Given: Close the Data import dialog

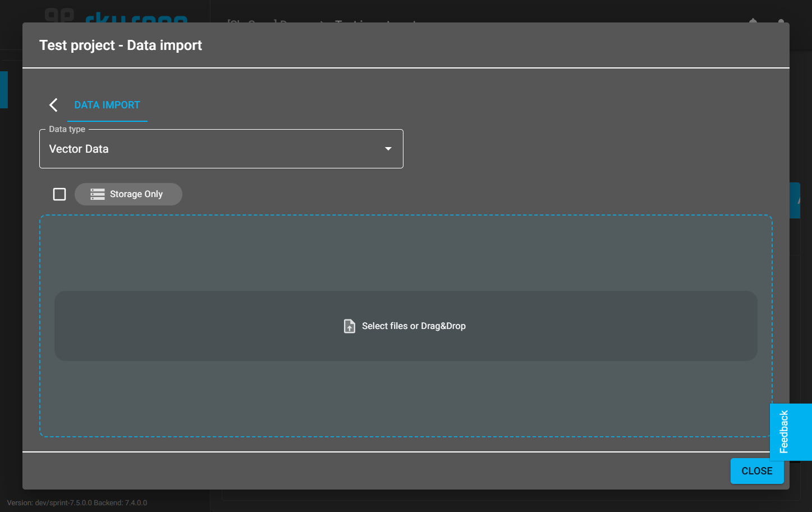Looking at the screenshot, I should (x=757, y=471).
